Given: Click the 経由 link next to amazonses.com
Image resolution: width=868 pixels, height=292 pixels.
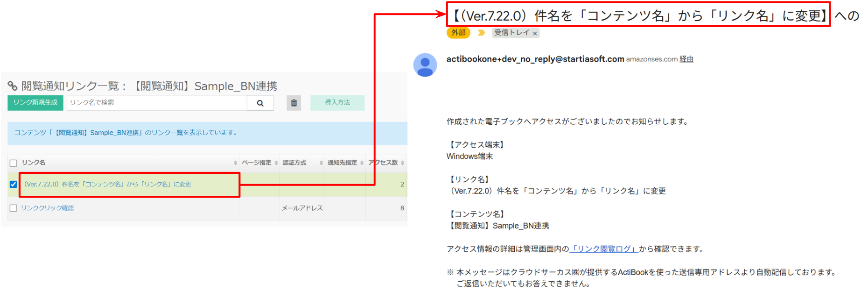Looking at the screenshot, I should tap(686, 59).
